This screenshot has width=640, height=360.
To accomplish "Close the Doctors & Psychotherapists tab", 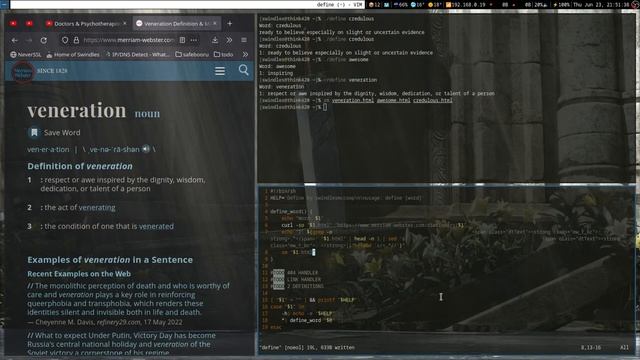I will click(x=124, y=23).
